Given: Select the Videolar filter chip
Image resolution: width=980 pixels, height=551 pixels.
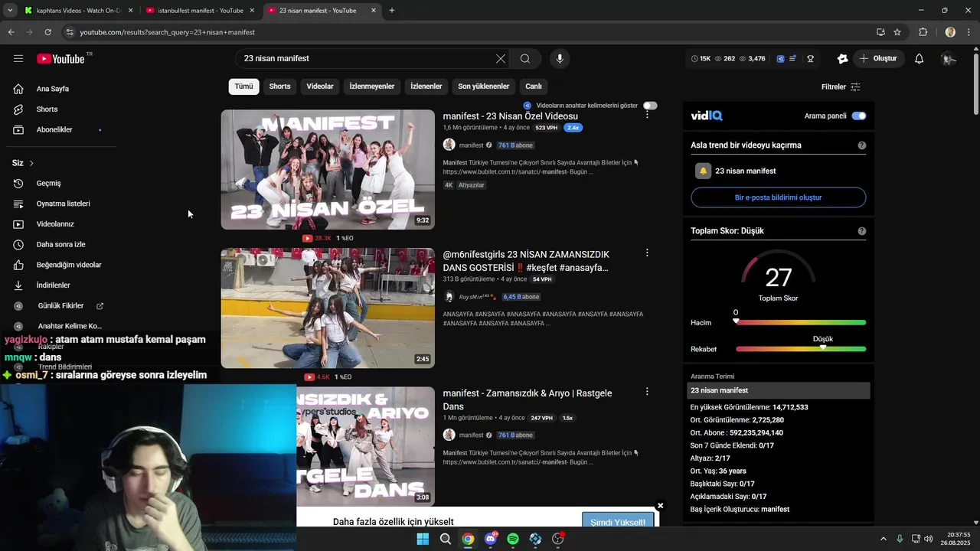Looking at the screenshot, I should tap(320, 86).
